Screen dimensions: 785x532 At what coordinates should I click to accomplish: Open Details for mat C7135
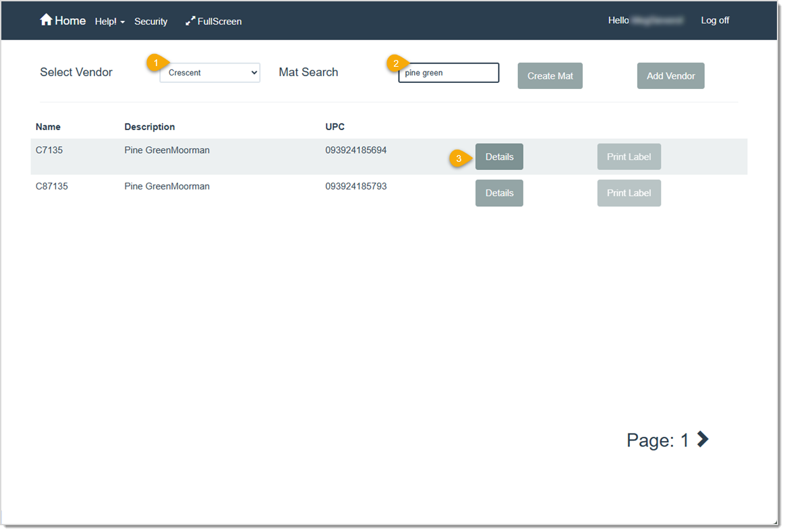499,156
